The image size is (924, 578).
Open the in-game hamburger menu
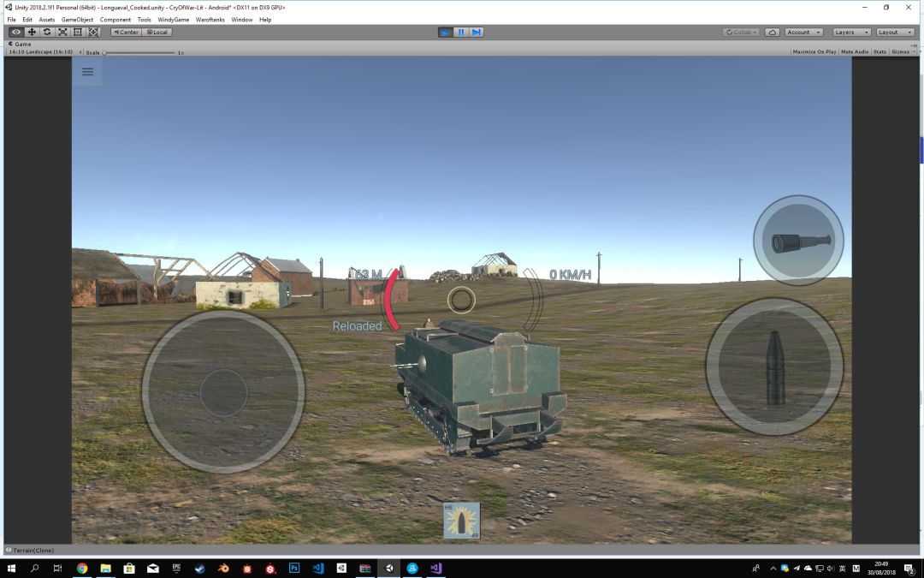click(x=87, y=72)
